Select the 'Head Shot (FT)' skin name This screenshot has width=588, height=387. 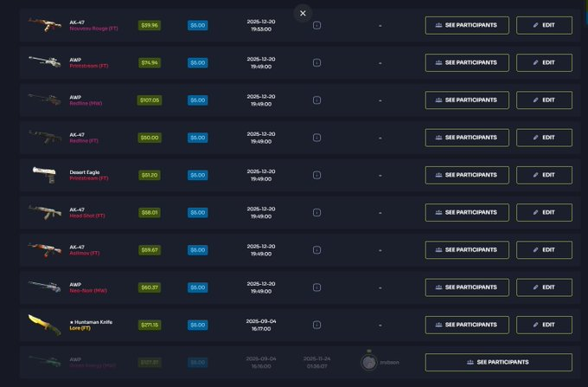click(x=87, y=216)
